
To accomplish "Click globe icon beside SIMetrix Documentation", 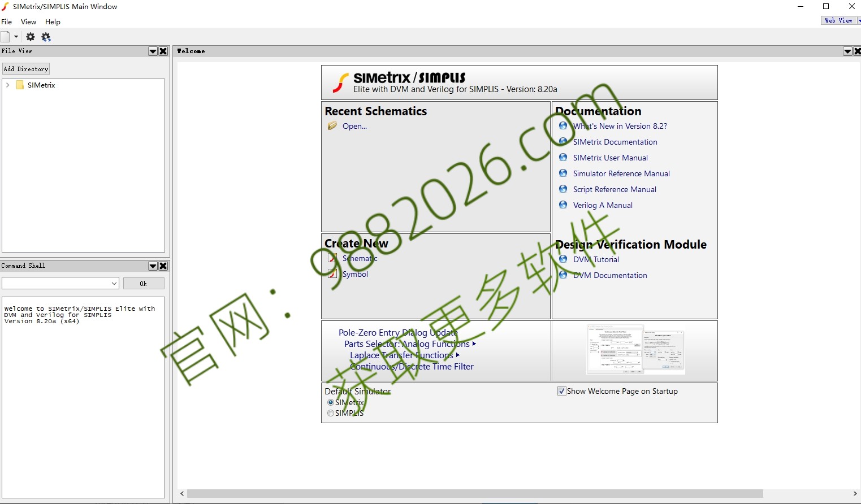I will pos(563,141).
